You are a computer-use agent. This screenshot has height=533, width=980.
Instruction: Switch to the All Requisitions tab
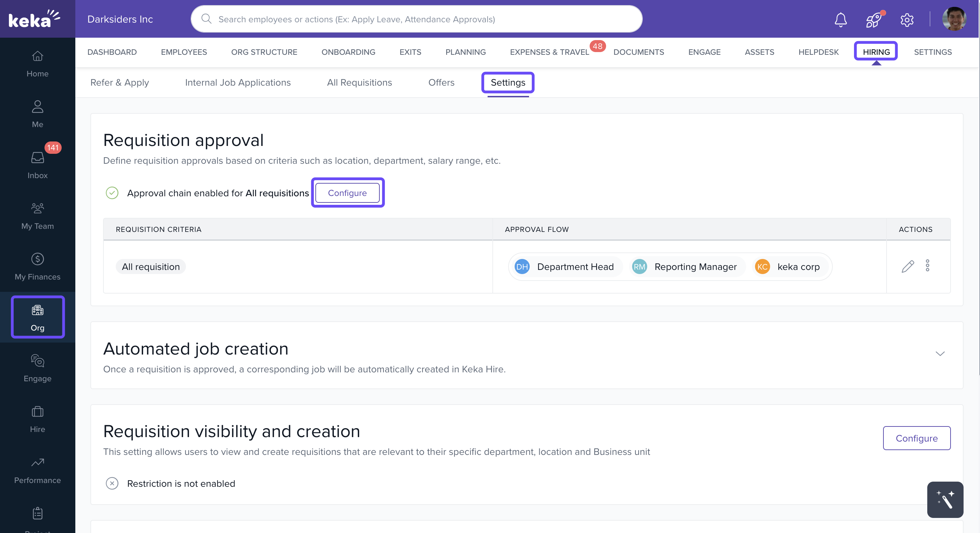359,83
